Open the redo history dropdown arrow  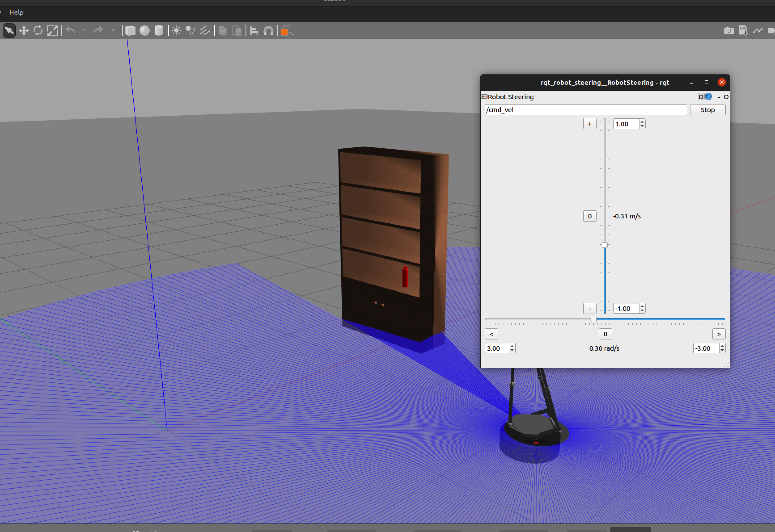(113, 31)
